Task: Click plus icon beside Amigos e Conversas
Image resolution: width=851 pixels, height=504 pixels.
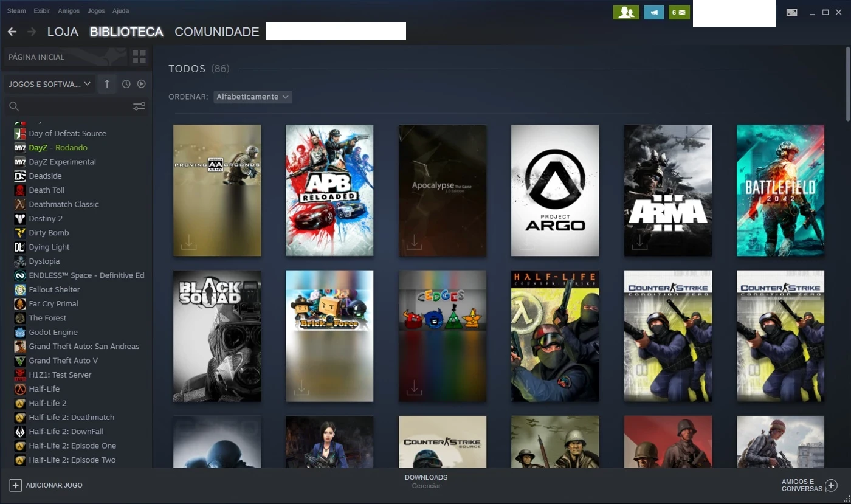Action: [x=832, y=486]
